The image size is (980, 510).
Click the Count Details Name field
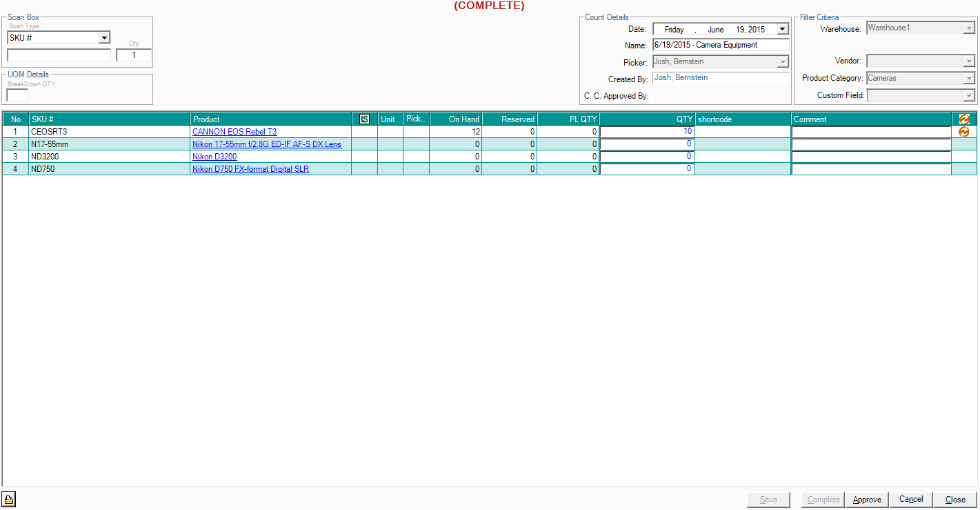[720, 46]
